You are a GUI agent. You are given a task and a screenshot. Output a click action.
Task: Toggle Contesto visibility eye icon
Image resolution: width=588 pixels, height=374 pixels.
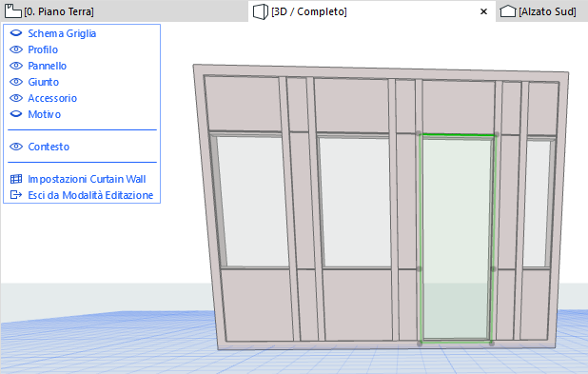pyautogui.click(x=16, y=147)
